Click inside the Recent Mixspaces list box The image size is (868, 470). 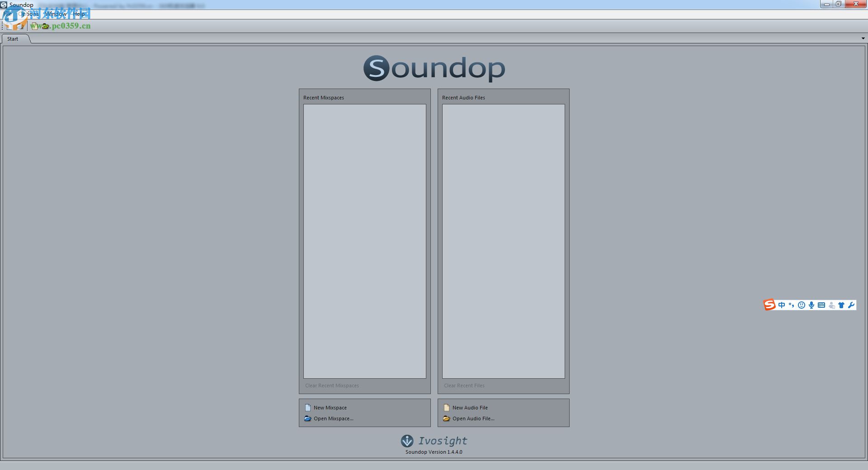click(x=365, y=241)
